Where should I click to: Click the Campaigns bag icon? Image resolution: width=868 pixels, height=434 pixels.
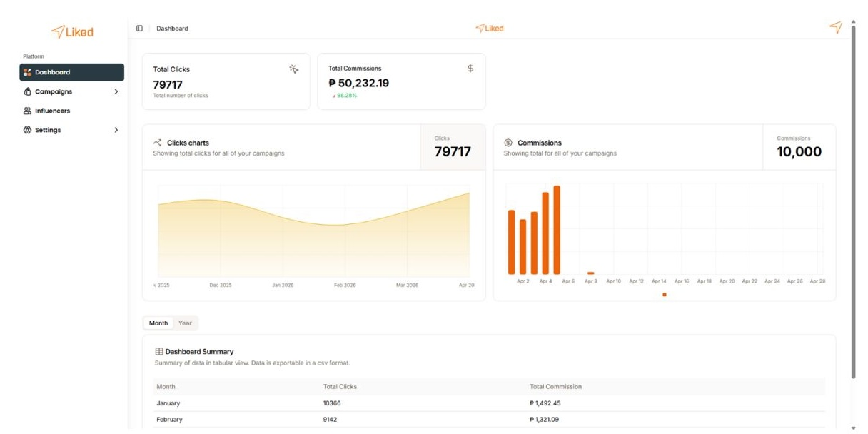[27, 91]
